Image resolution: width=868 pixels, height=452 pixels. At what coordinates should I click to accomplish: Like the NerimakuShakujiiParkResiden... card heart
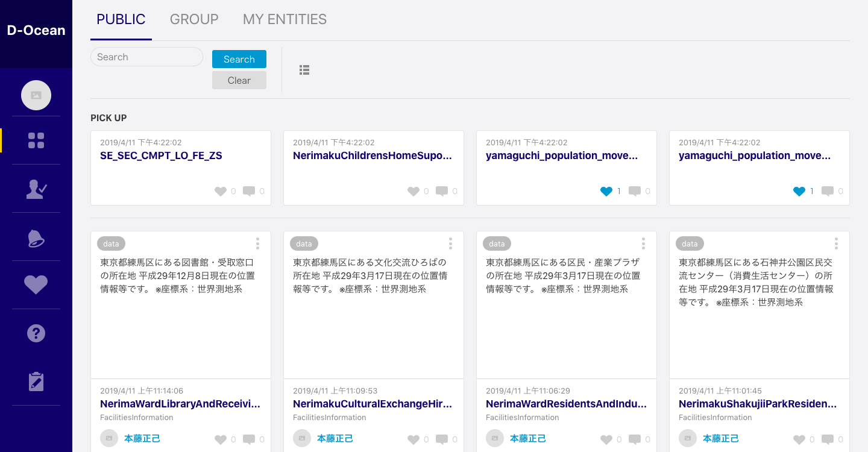799,440
